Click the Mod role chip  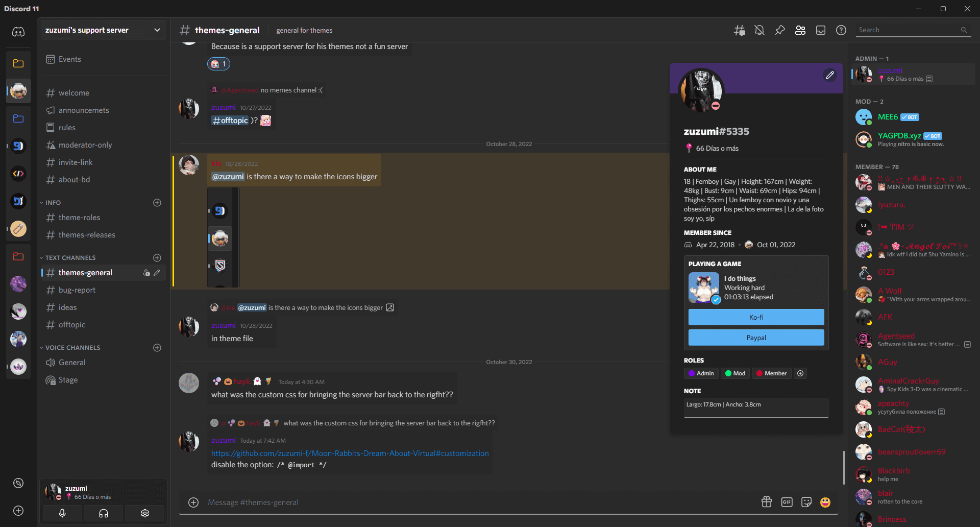[735, 373]
